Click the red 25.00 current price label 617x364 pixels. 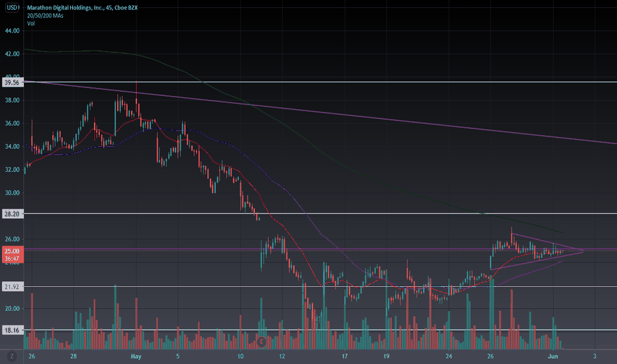[12, 251]
